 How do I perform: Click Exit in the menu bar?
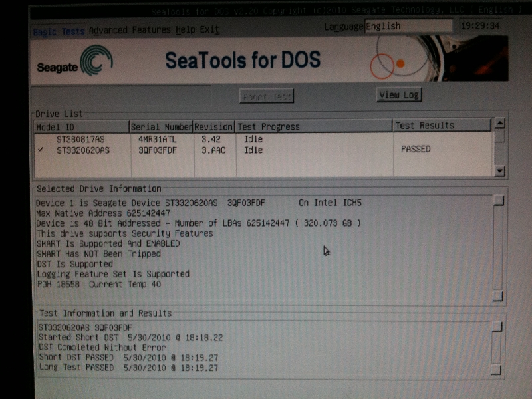[x=209, y=30]
